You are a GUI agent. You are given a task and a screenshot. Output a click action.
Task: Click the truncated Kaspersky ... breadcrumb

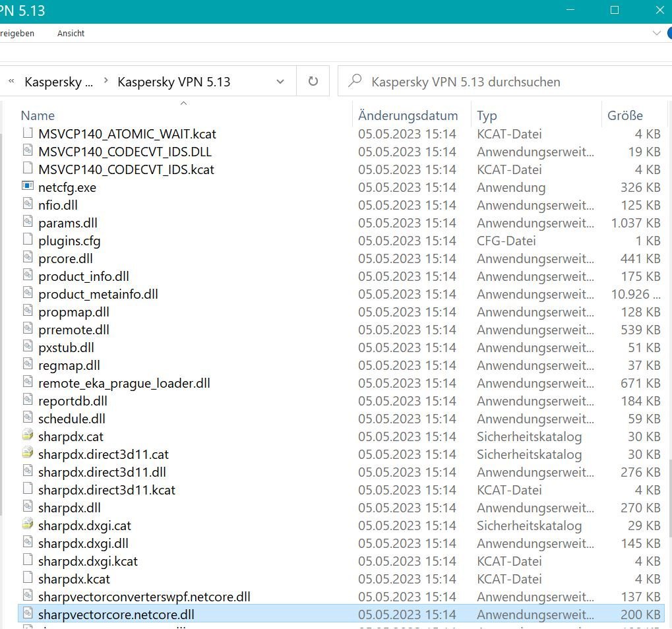[59, 81]
